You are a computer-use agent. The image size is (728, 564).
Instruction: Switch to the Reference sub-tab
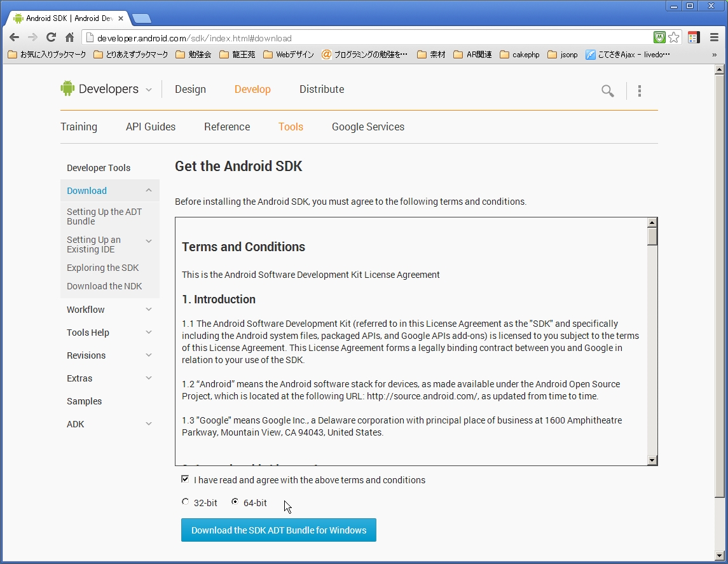pos(227,127)
